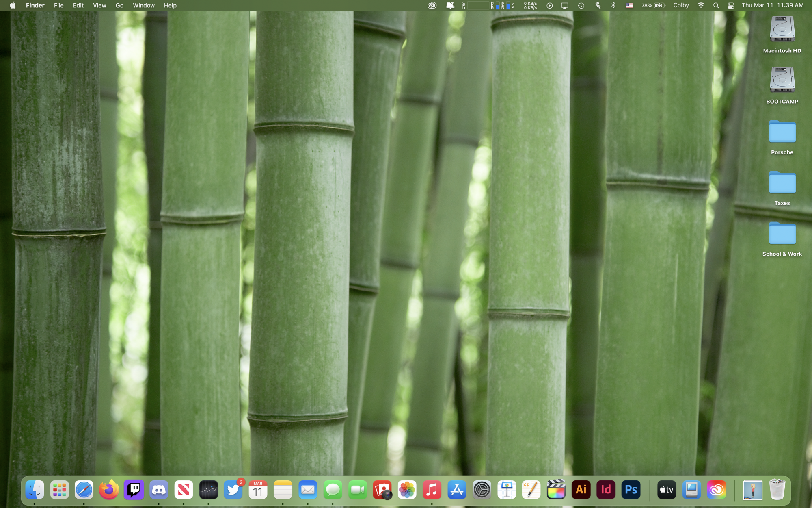Open Twitch from the Dock
The image size is (812, 508).
point(134,490)
